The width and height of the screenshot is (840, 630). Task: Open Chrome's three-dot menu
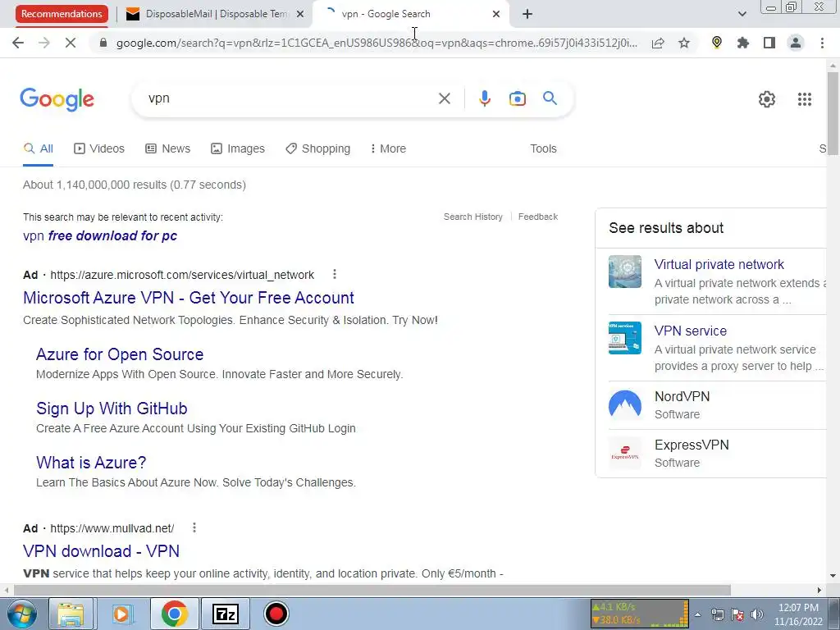pyautogui.click(x=822, y=43)
